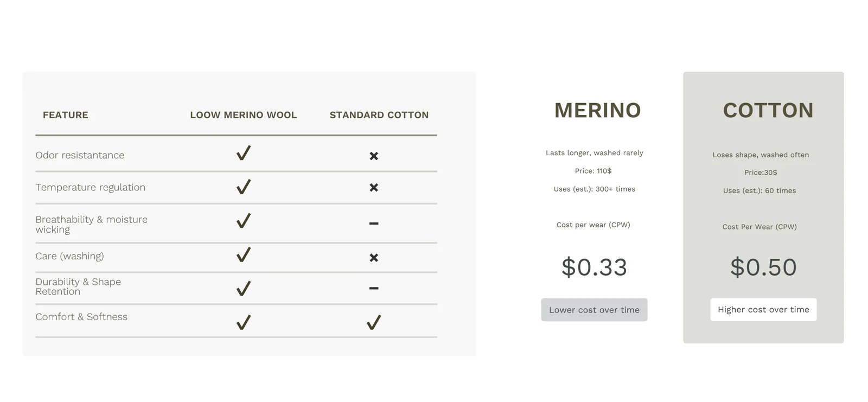Click Cotton dash icon for Breathability row
Viewport: 868px width, 402px height.
(x=374, y=224)
